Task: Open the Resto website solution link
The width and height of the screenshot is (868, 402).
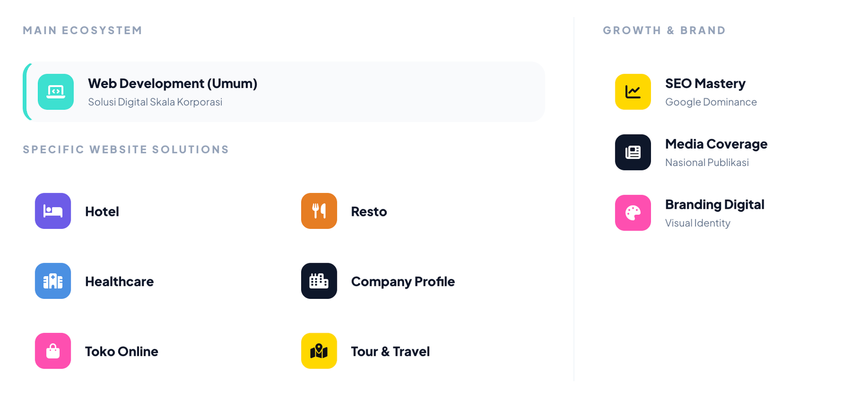Action: pos(369,212)
